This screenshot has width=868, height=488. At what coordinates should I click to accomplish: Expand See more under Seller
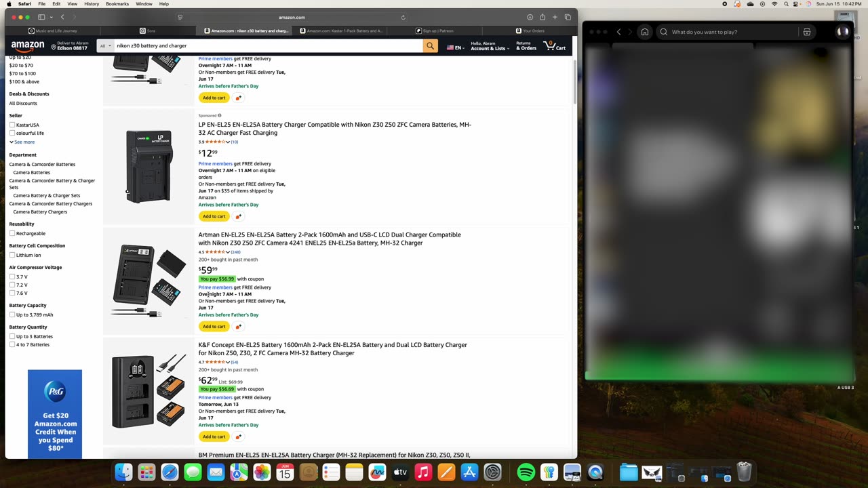click(x=22, y=142)
